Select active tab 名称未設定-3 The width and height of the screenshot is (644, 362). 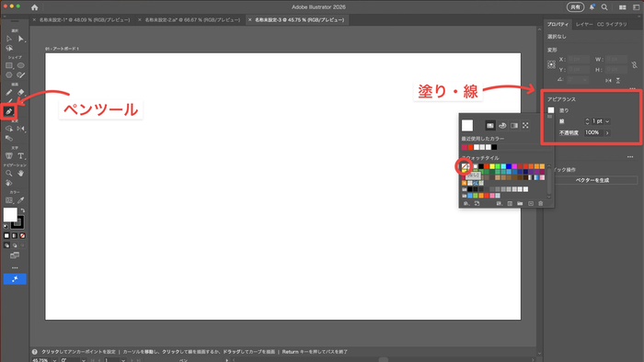tap(299, 19)
